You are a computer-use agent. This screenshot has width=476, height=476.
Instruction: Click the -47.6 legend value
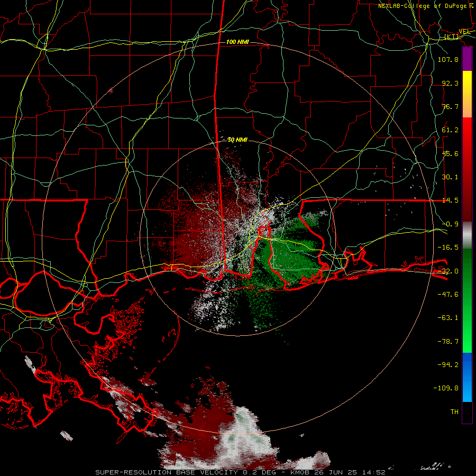(x=448, y=295)
